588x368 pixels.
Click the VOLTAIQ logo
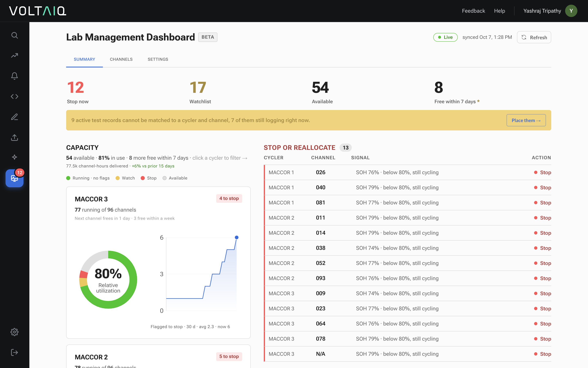click(38, 11)
